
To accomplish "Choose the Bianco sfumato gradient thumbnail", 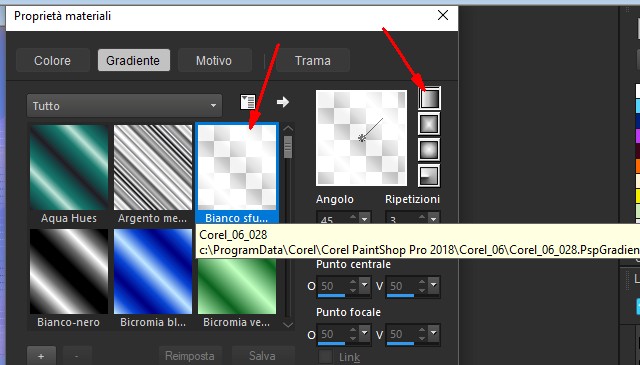I will [237, 167].
